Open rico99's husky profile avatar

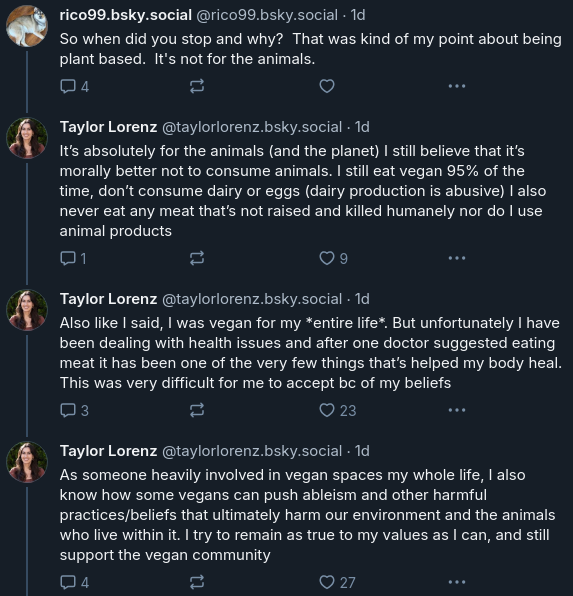click(x=27, y=26)
